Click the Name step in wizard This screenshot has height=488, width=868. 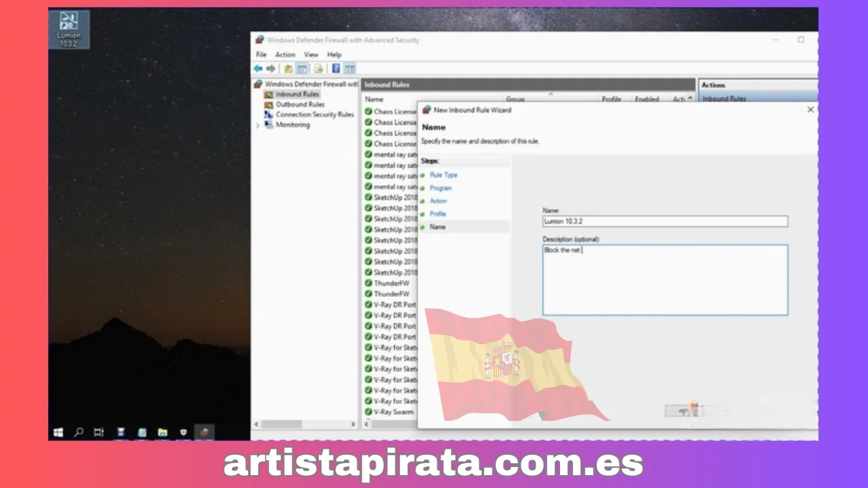[x=437, y=227]
